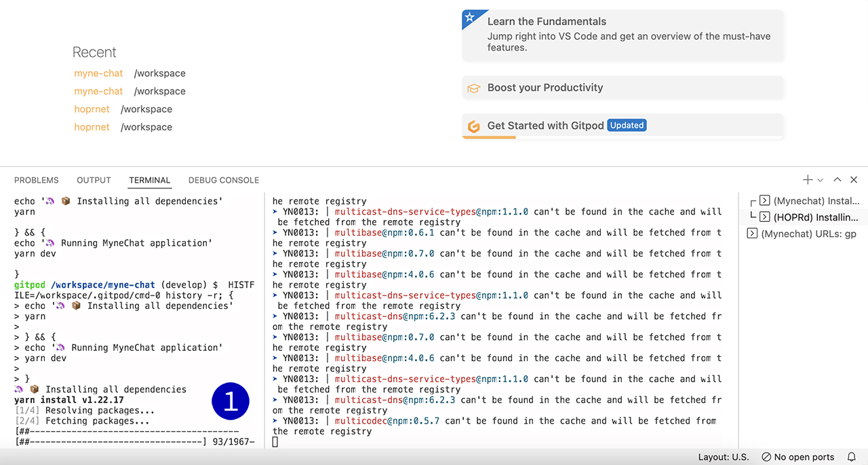The image size is (868, 465).
Task: Click the star icon on Learn the Fundamentals
Action: point(469,17)
